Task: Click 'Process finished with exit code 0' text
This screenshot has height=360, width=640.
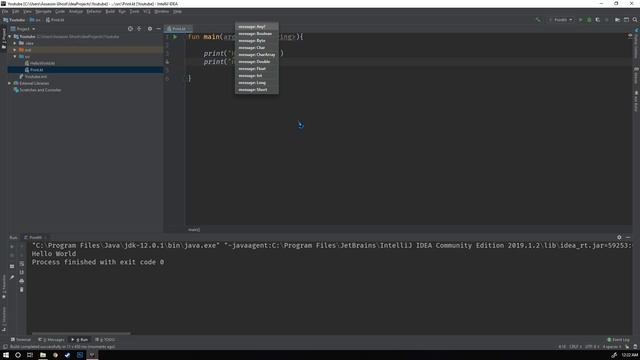Action: click(98, 262)
